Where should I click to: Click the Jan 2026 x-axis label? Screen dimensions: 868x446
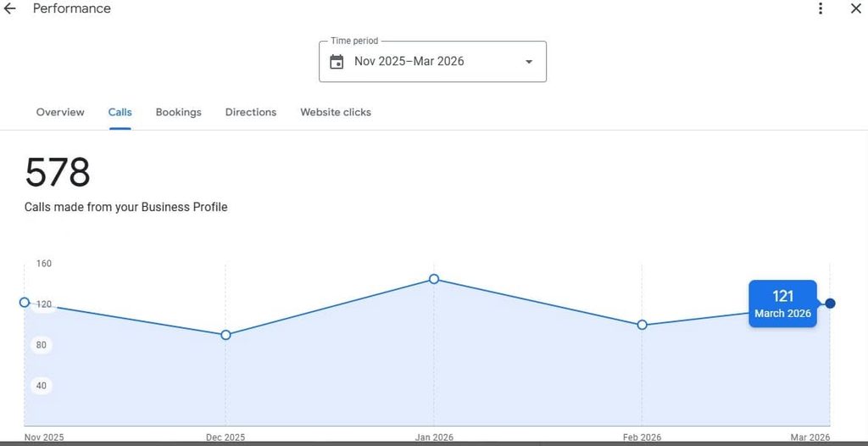[434, 438]
